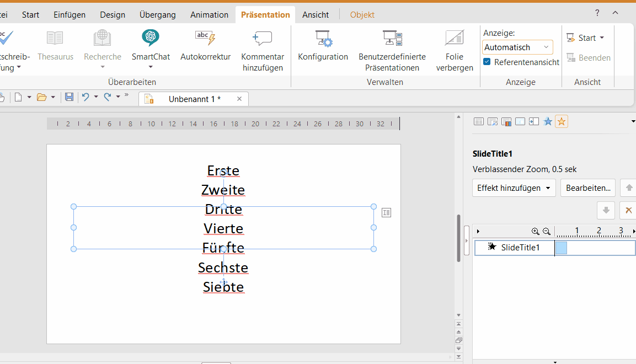Switch to the Animation ribbon tab
636x364 pixels.
tap(209, 14)
